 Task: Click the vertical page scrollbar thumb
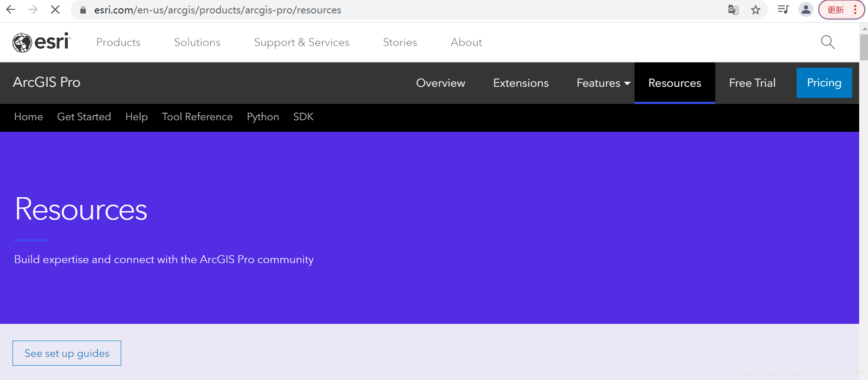863,47
